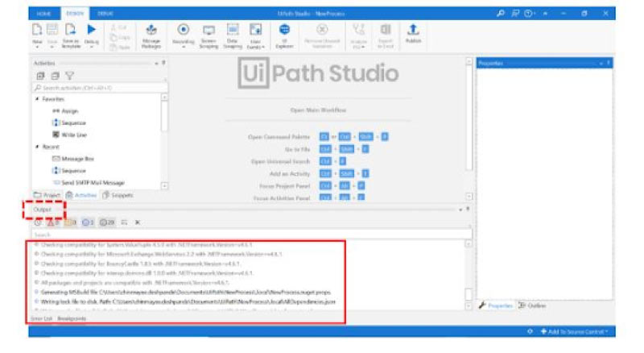
Task: Click Add To Source Control in status bar
Action: tap(574, 331)
